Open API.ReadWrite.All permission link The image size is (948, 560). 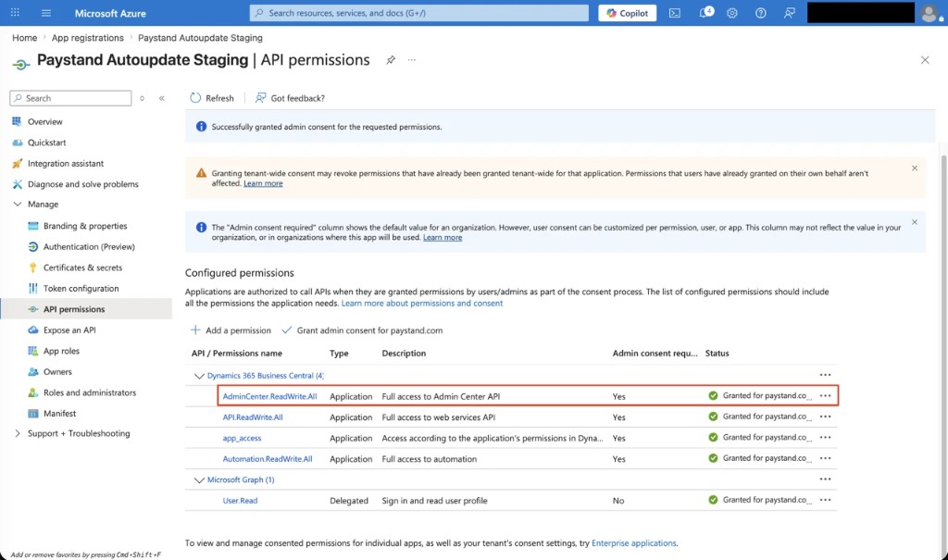coord(253,417)
